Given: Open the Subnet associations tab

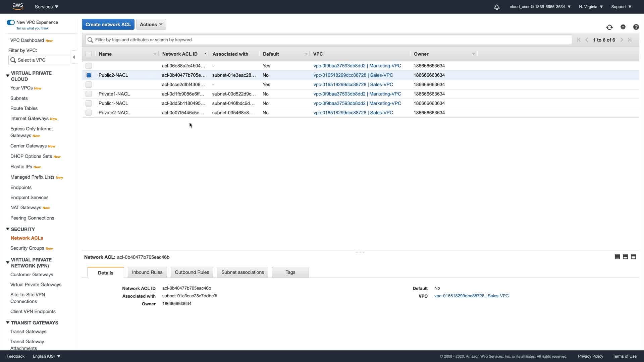Looking at the screenshot, I should pyautogui.click(x=243, y=272).
